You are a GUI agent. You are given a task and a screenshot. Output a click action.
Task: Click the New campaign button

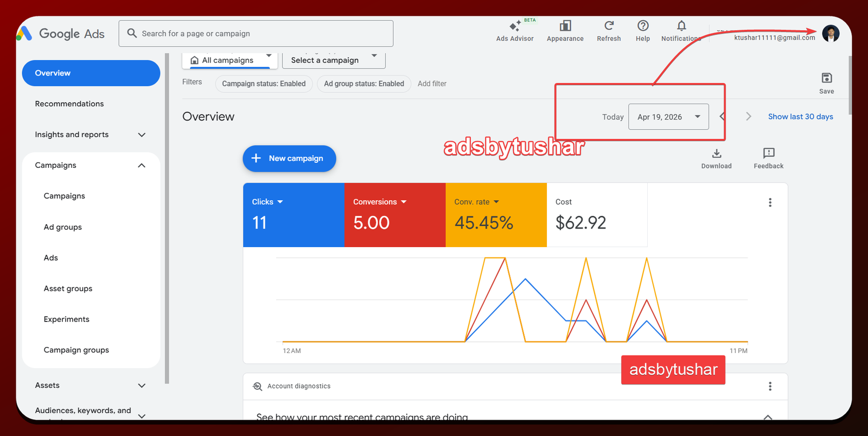click(289, 159)
